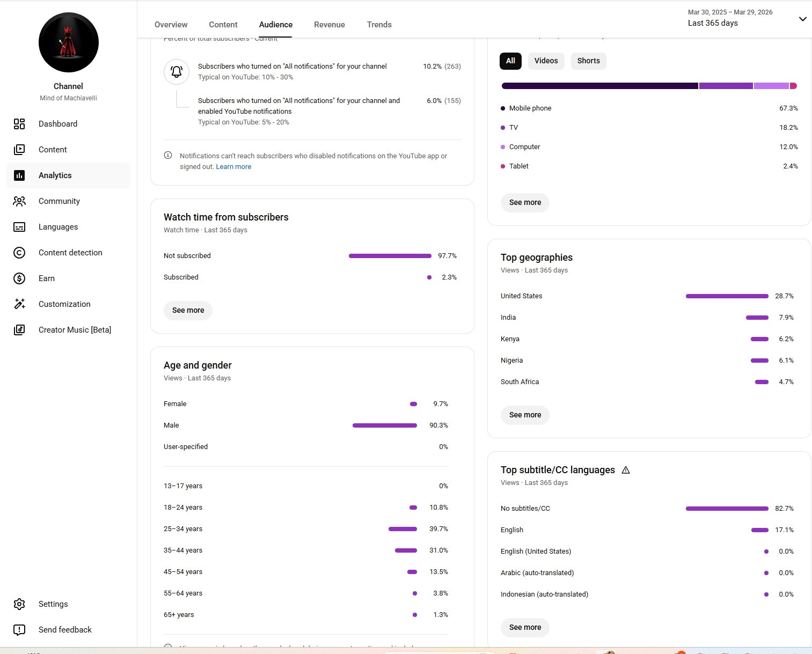Expand See more under Watch time from subscribers
Image resolution: width=812 pixels, height=654 pixels.
[x=188, y=310]
